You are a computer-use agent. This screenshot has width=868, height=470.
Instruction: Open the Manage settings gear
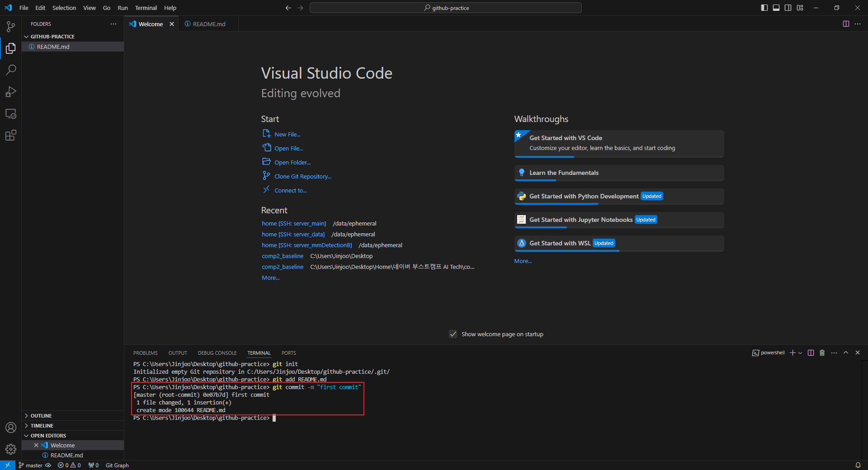(11, 449)
